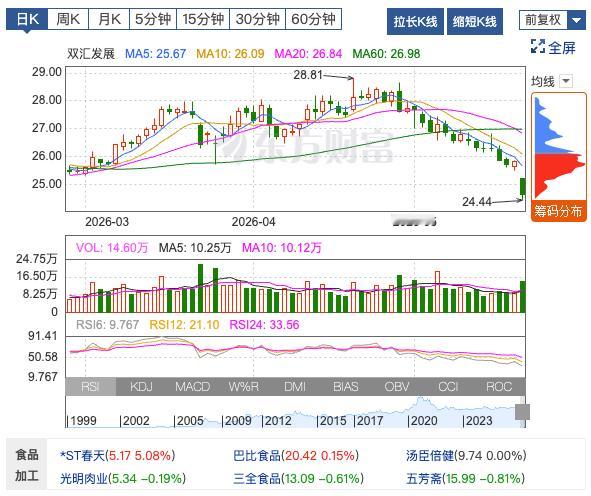Open the *ST春天 stock link
591x496 pixels.
[x=82, y=456]
